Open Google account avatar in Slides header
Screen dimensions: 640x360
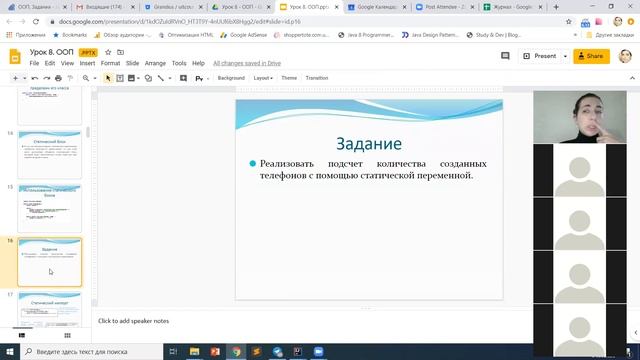coord(625,56)
